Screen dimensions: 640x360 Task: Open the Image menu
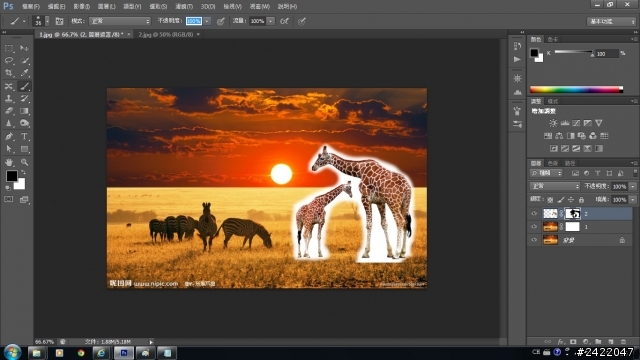[x=82, y=7]
